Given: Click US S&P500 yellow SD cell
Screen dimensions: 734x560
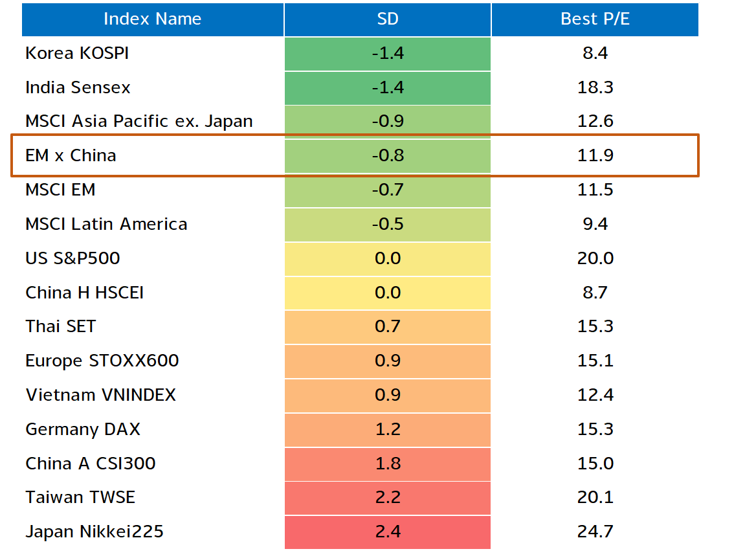Looking at the screenshot, I should [388, 259].
